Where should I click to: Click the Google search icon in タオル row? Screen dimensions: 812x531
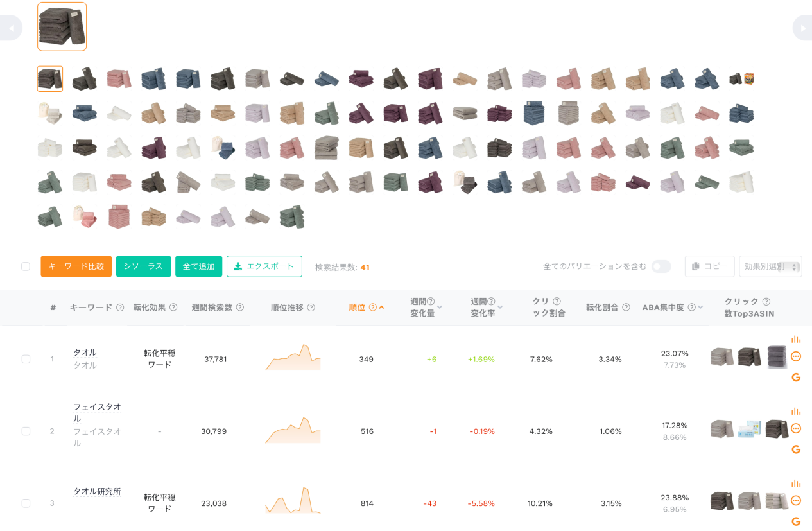tap(796, 378)
